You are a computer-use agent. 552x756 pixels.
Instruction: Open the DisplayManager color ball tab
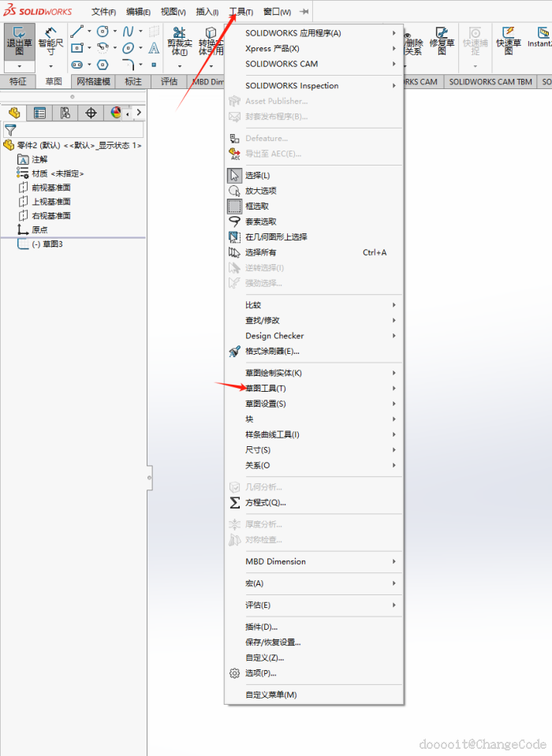(x=116, y=113)
